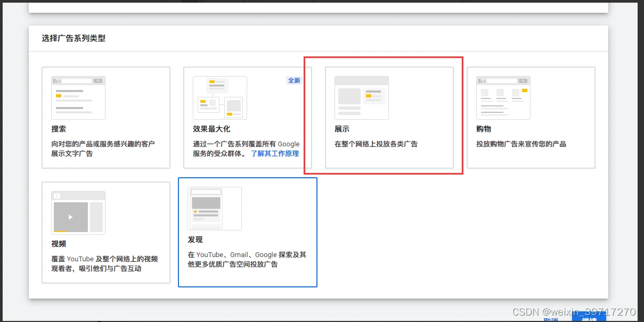
Task: Click the 展示 card title text
Action: click(342, 129)
